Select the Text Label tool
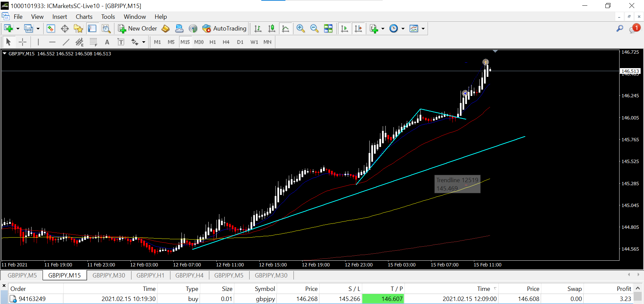This screenshot has height=304, width=644. click(121, 42)
